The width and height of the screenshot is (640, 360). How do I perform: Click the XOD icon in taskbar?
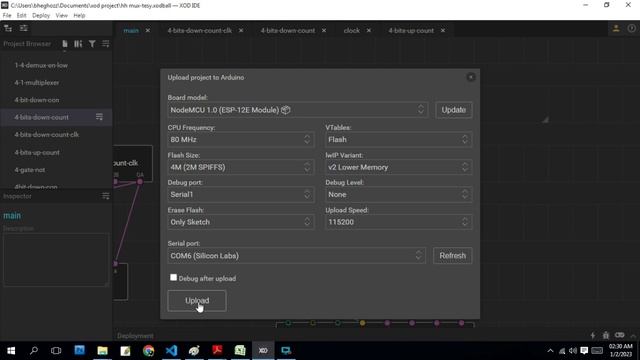(263, 351)
